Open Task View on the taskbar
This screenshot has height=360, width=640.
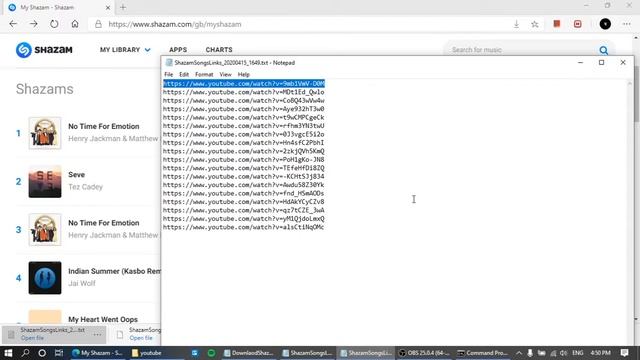tap(59, 353)
